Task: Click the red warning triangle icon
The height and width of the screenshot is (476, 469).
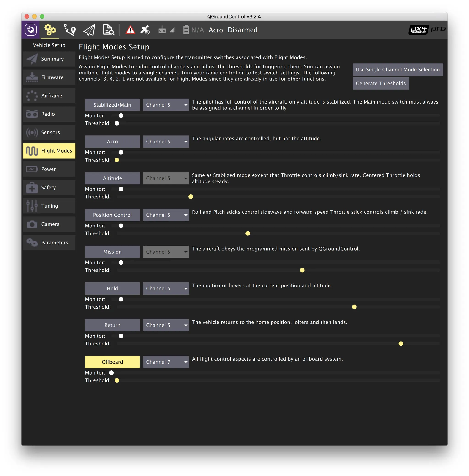Action: 130,30
